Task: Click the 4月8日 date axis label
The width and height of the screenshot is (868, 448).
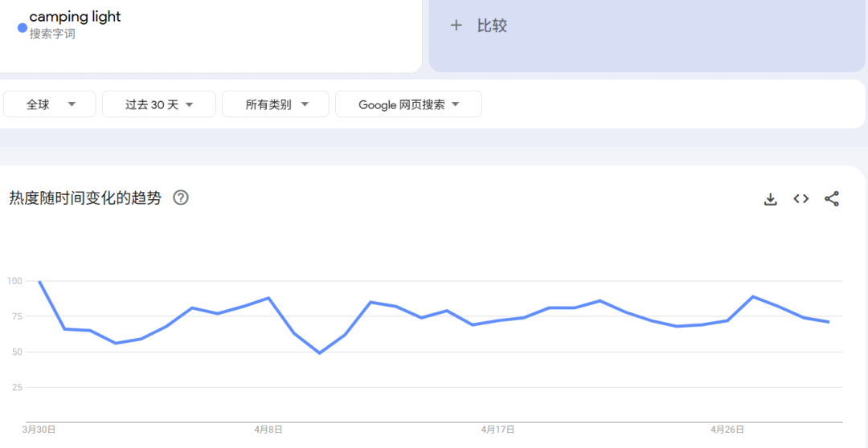Action: tap(268, 430)
